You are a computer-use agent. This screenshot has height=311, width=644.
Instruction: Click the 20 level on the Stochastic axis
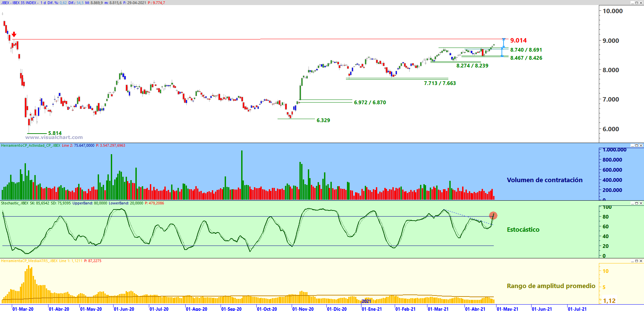tap(606, 246)
